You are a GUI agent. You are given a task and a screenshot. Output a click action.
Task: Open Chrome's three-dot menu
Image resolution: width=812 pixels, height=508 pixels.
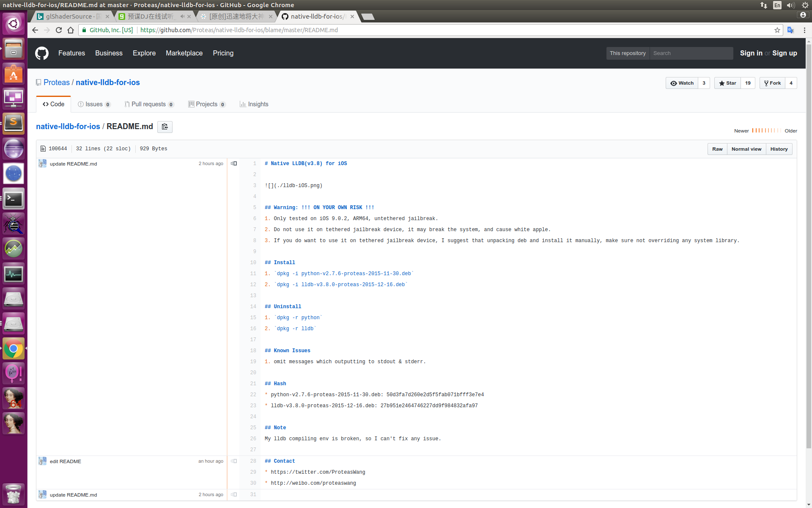point(804,30)
